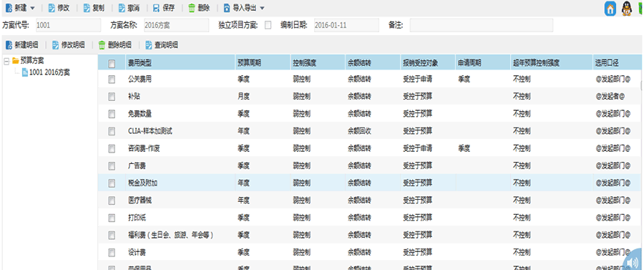
Task: Check the 公关费用 row checkbox
Action: click(x=112, y=79)
